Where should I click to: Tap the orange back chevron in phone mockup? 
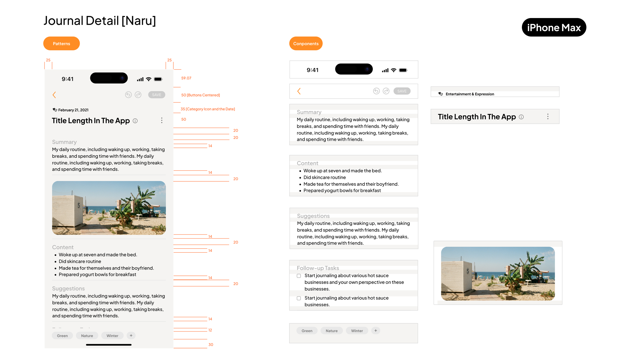tap(54, 95)
